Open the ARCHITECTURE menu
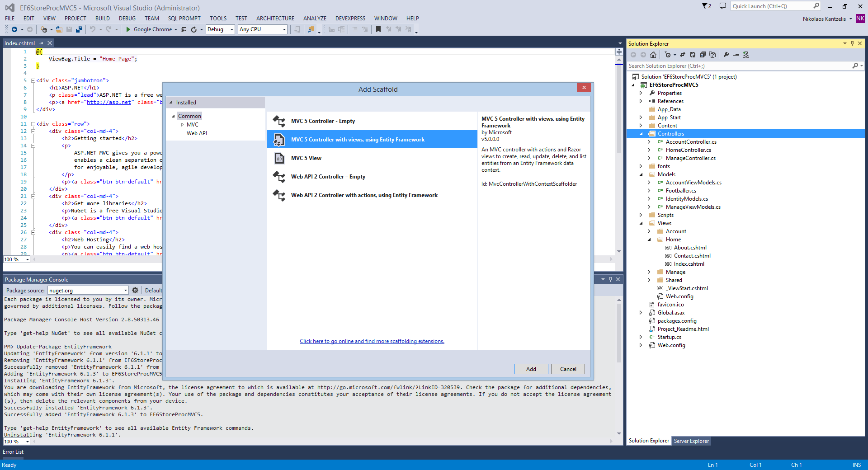This screenshot has width=868, height=470. 275,19
